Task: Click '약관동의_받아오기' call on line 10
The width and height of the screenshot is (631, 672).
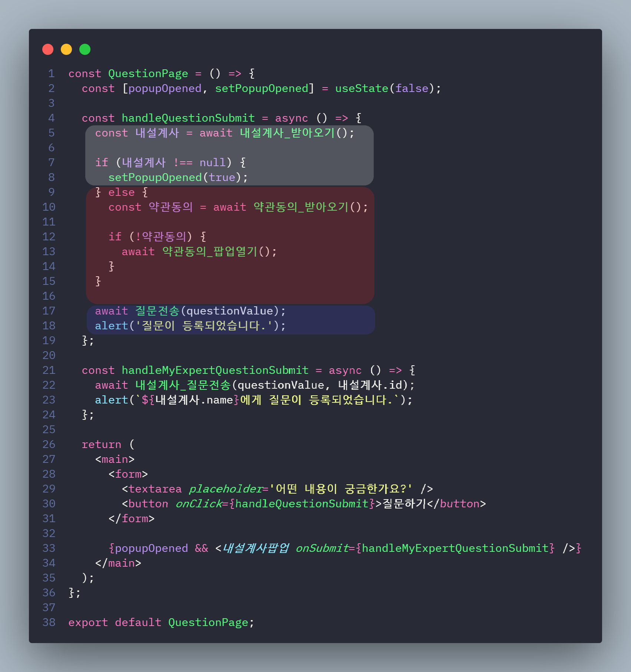Action: (x=301, y=207)
